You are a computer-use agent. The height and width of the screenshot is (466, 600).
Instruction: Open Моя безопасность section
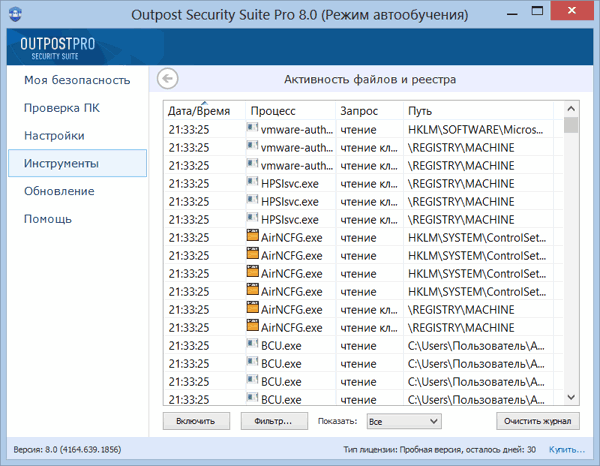point(78,80)
